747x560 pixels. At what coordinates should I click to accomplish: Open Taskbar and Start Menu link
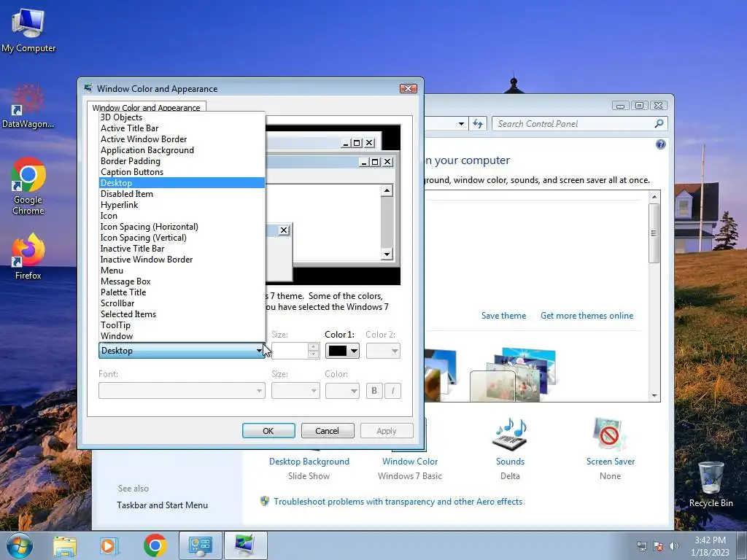(x=162, y=505)
